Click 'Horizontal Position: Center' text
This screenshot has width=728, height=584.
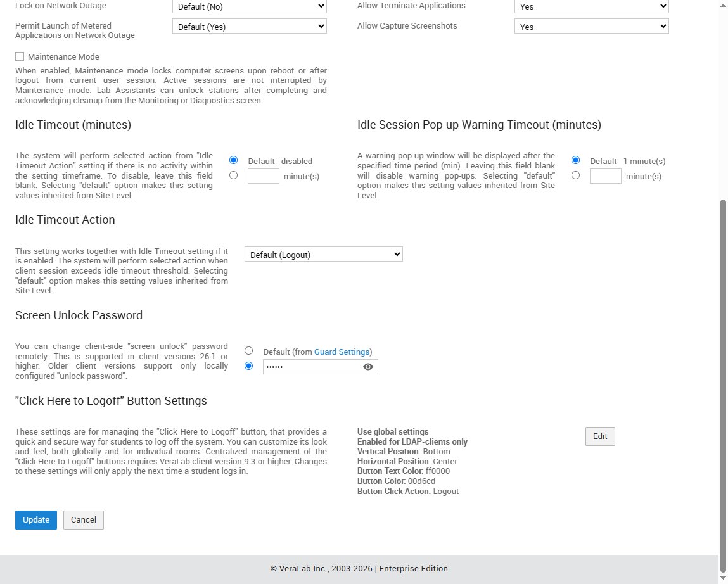[407, 462]
